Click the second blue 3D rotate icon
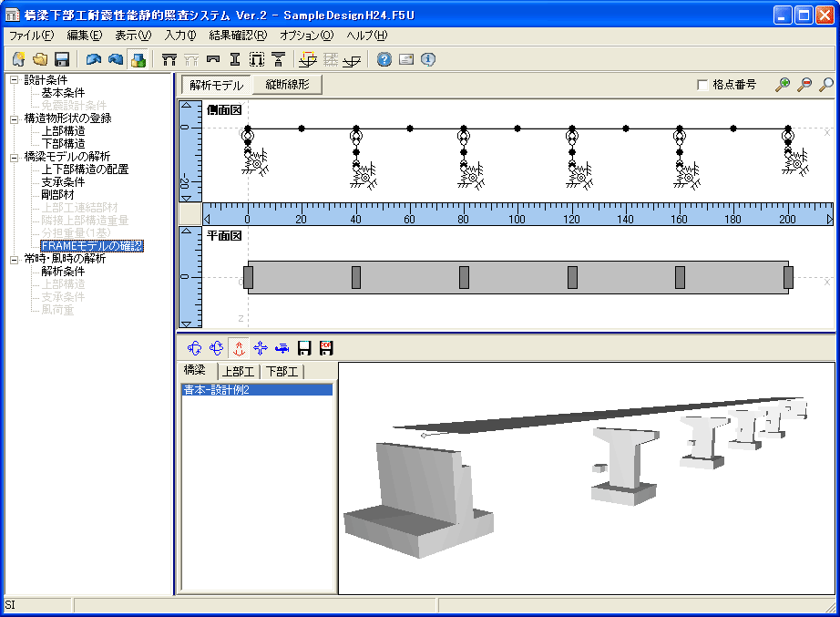Viewport: 840px width, 617px height. [217, 348]
